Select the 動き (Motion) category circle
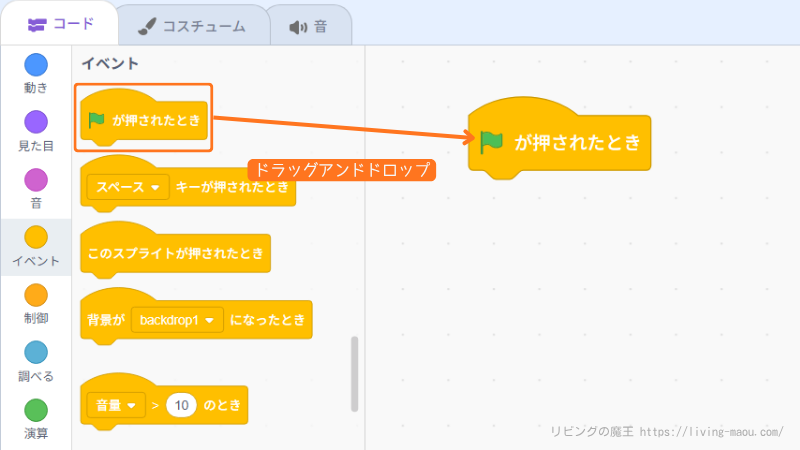800x450 pixels. [36, 65]
